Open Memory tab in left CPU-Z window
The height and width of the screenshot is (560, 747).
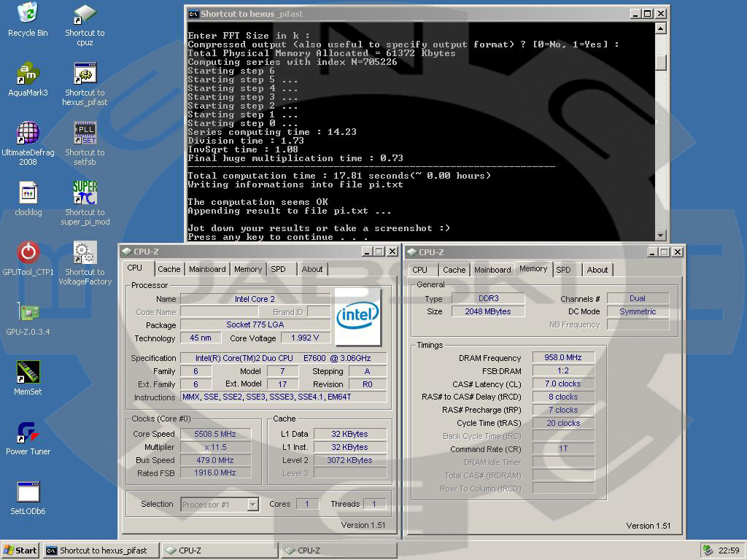248,269
